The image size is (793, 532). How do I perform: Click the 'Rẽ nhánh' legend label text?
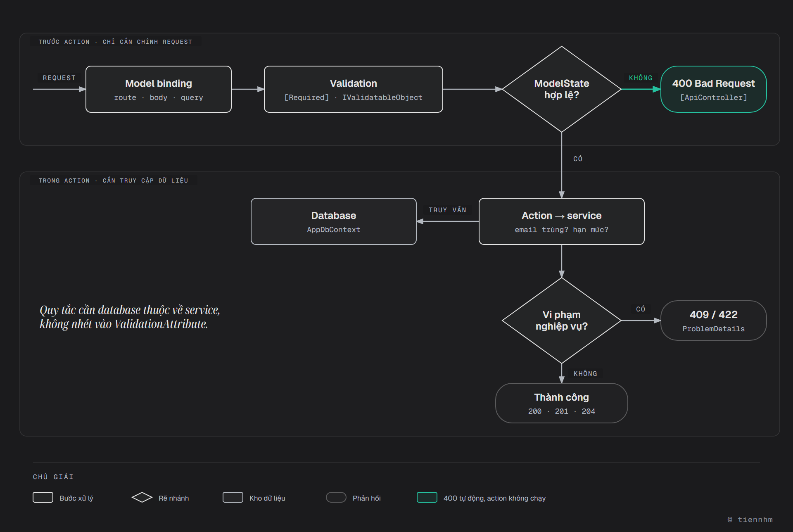(x=173, y=498)
